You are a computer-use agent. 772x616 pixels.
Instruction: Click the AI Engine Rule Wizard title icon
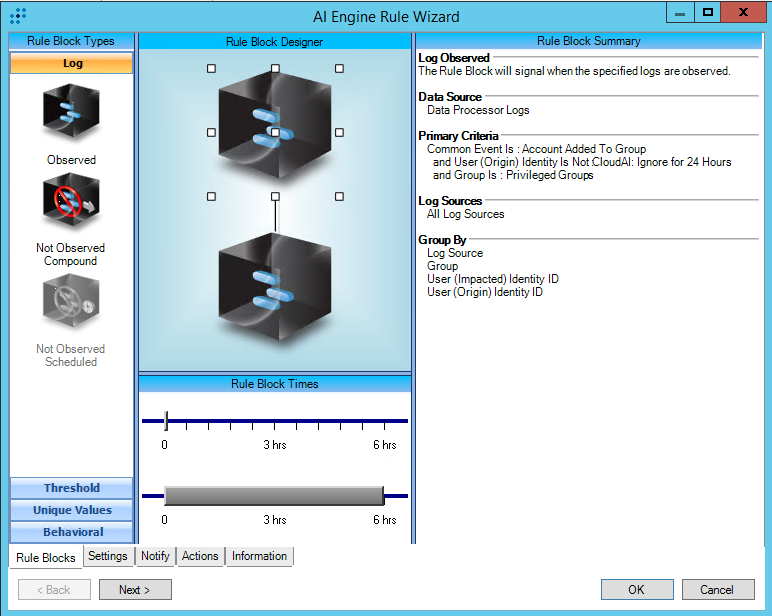tap(17, 15)
